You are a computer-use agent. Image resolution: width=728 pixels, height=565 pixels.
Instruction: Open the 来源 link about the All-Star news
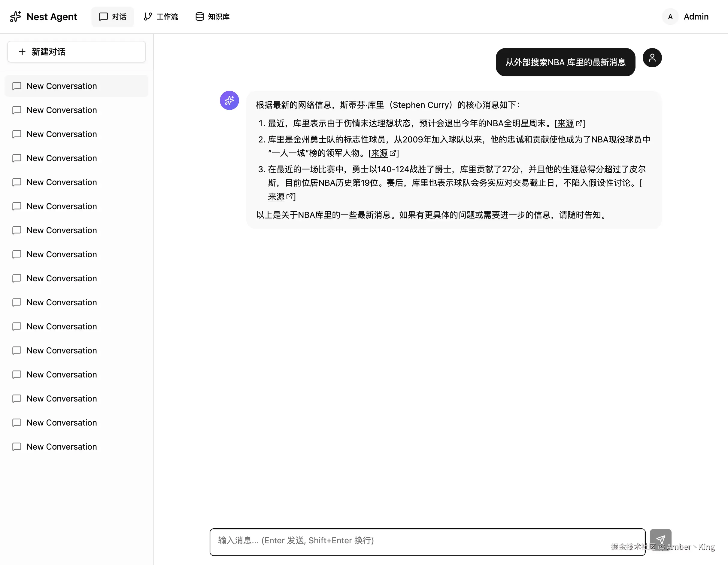(566, 124)
